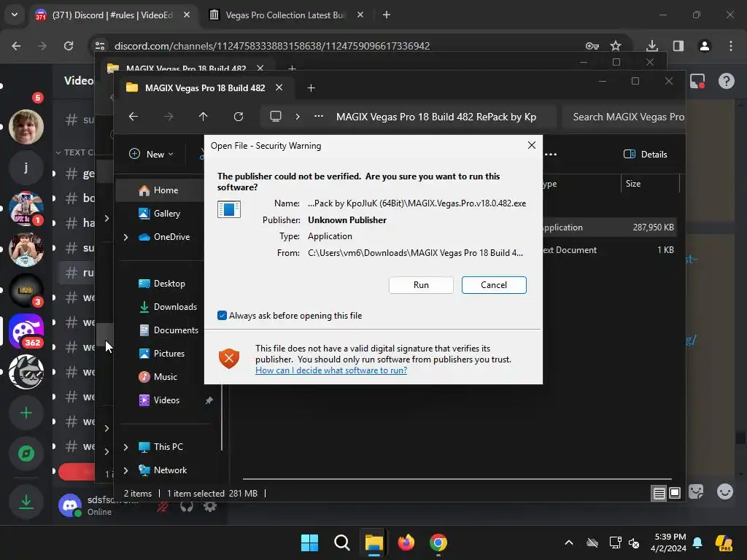Show hidden system tray icons

569,542
